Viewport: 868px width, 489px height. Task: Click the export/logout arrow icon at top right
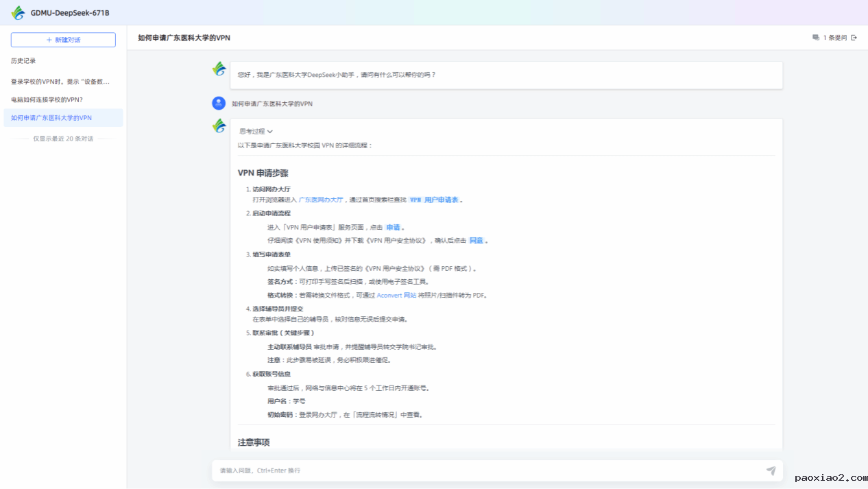(854, 38)
